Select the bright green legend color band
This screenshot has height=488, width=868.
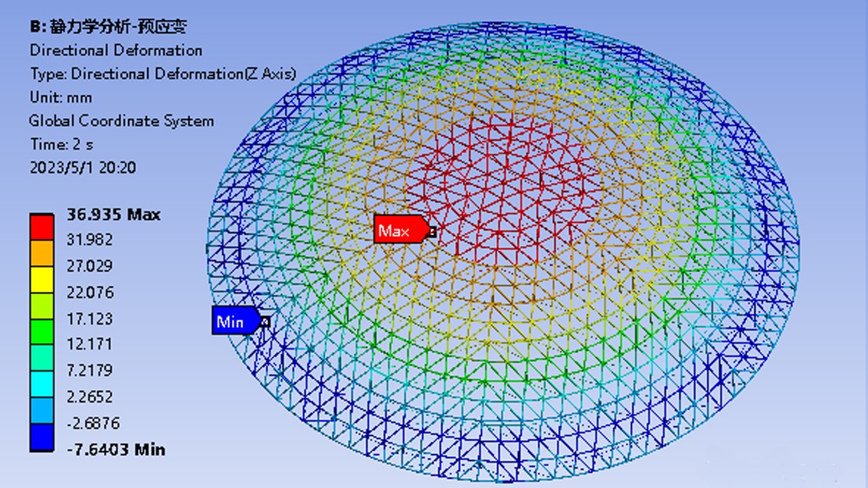tap(41, 332)
